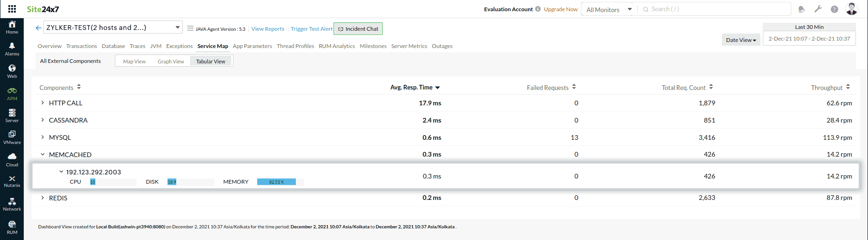Image resolution: width=868 pixels, height=240 pixels.
Task: Expand the HTTP CALL row
Action: pos(43,103)
